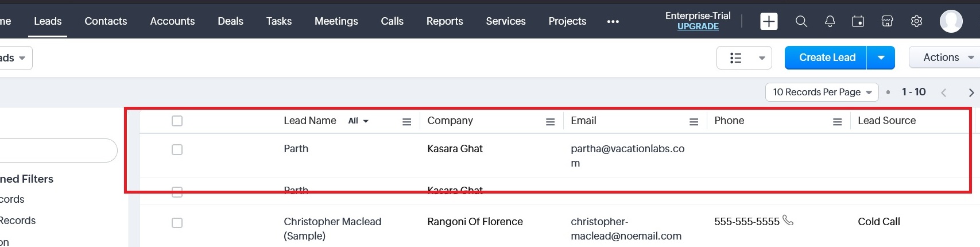
Task: Check the checkbox for first Parth lead
Action: click(177, 149)
